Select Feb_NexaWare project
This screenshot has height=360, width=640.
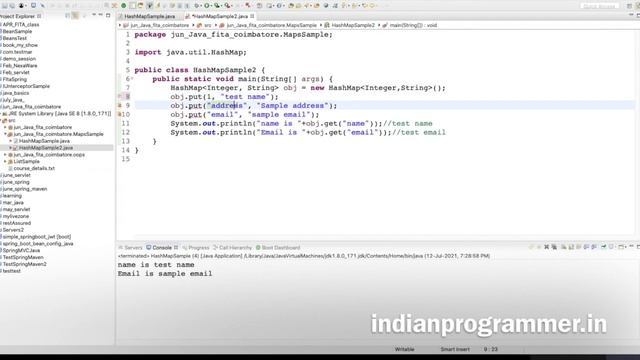[x=19, y=65]
